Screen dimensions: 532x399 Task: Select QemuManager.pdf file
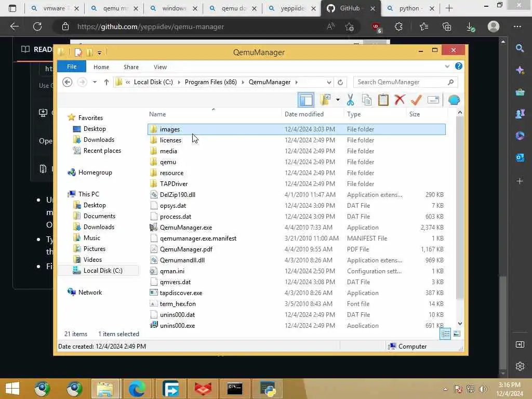297,249
